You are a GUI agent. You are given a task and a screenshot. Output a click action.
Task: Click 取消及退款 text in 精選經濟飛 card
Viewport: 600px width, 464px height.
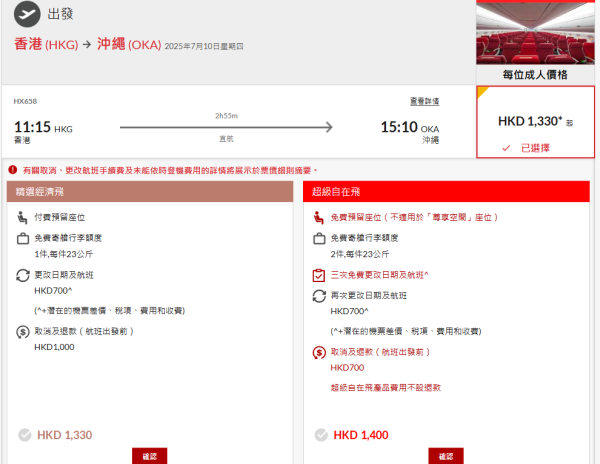pos(84,331)
